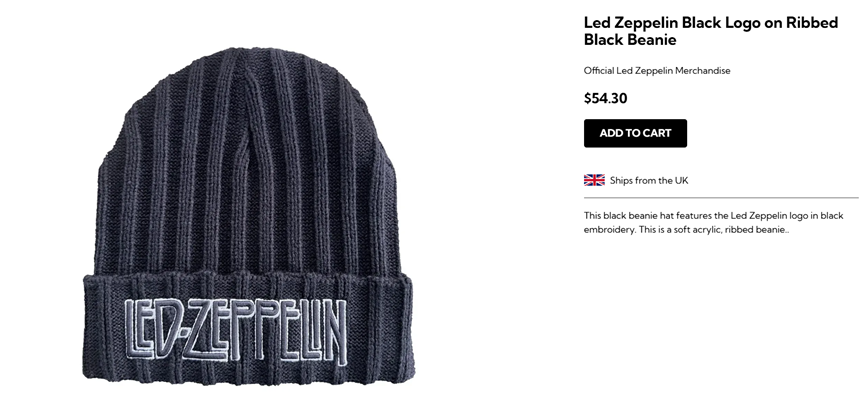865x406 pixels.
Task: Click the UK flag icon
Action: coord(594,180)
